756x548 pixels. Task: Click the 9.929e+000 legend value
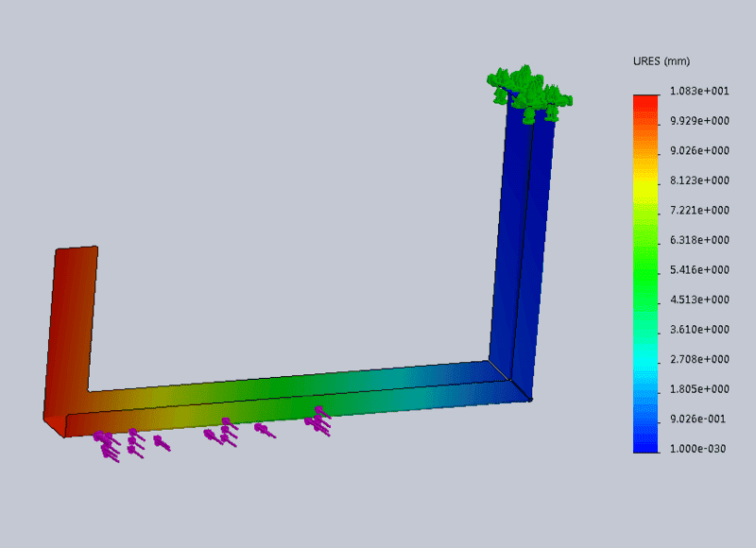click(x=699, y=121)
